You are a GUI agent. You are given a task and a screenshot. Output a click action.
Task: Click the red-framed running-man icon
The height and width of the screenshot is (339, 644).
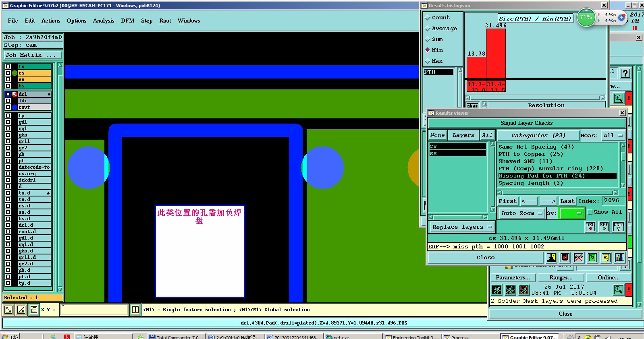point(524,290)
